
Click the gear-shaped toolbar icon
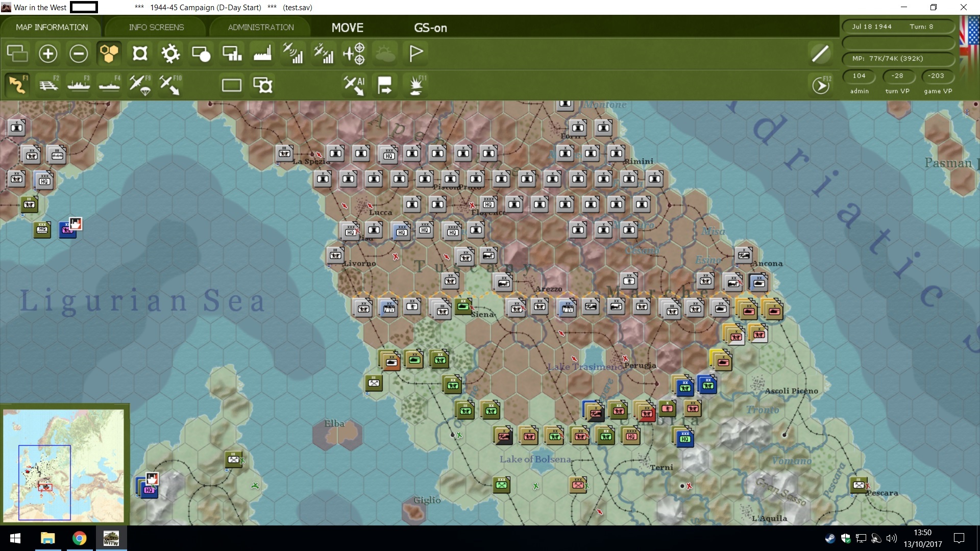pyautogui.click(x=170, y=54)
